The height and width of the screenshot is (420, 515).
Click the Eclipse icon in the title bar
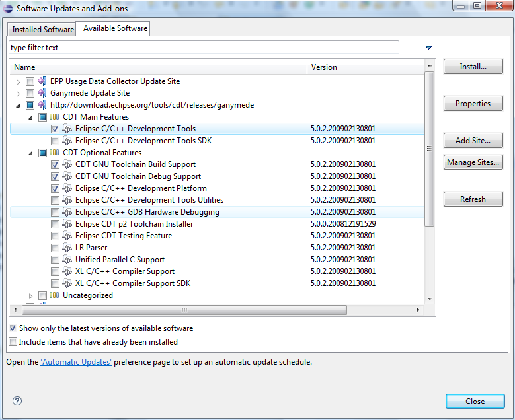pos(8,8)
